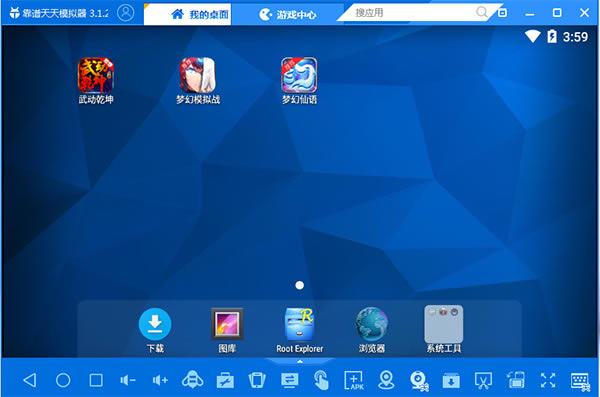Image resolution: width=600 pixels, height=397 pixels.
Task: Switch to the 游戏中心 tab
Action: pyautogui.click(x=287, y=15)
